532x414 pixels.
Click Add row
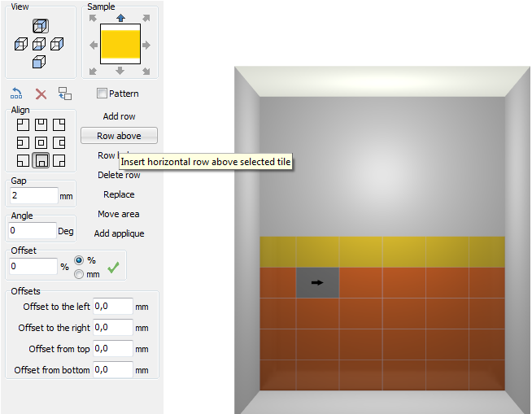pos(119,116)
